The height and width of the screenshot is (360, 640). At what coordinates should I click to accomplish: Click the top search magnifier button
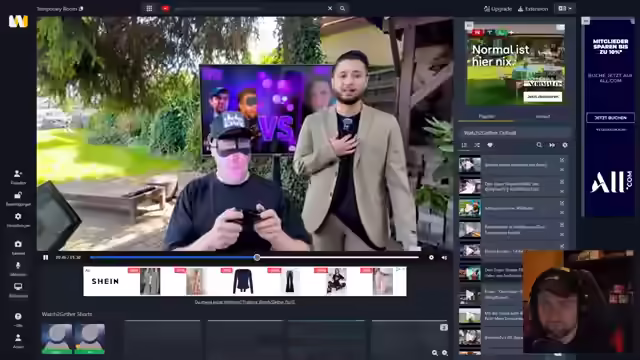coord(342,8)
